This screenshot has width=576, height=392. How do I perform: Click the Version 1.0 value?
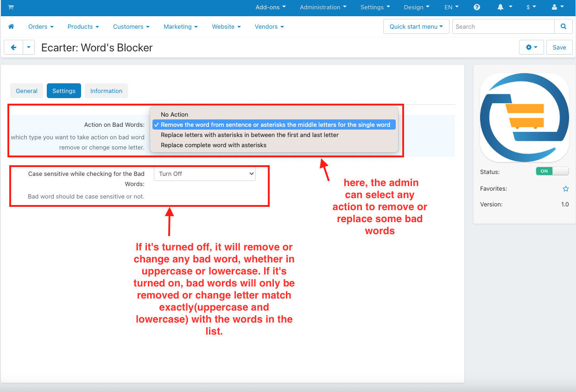point(565,204)
